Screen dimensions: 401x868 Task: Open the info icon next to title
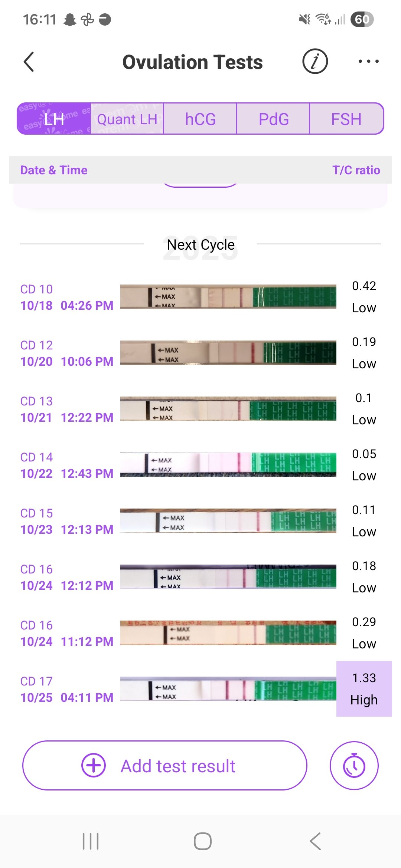(x=315, y=62)
